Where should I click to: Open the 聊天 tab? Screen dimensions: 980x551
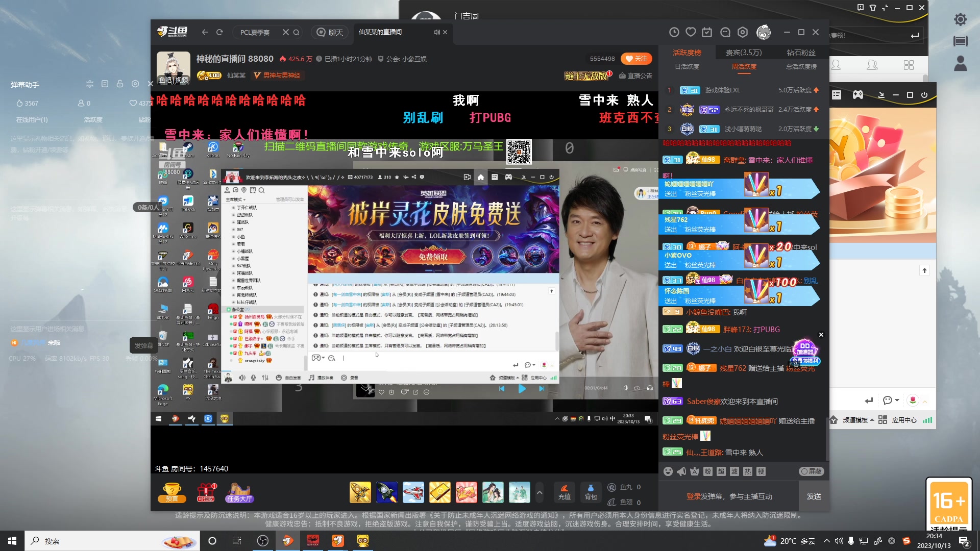tap(330, 32)
